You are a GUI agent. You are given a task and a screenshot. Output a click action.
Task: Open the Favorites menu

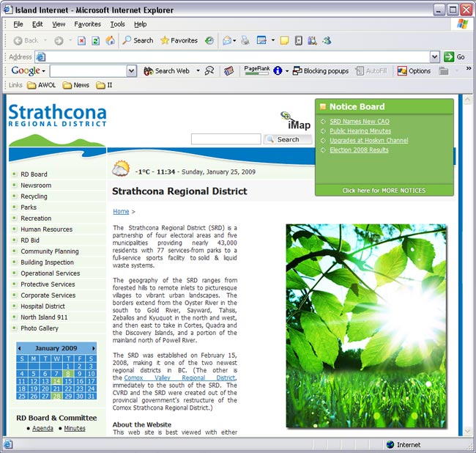pos(87,24)
